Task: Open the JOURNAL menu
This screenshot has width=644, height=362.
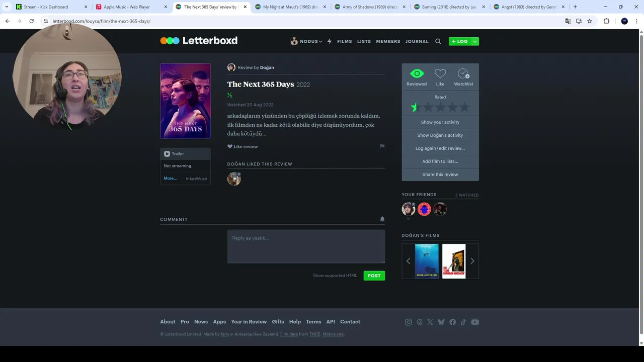Action: [417, 42]
